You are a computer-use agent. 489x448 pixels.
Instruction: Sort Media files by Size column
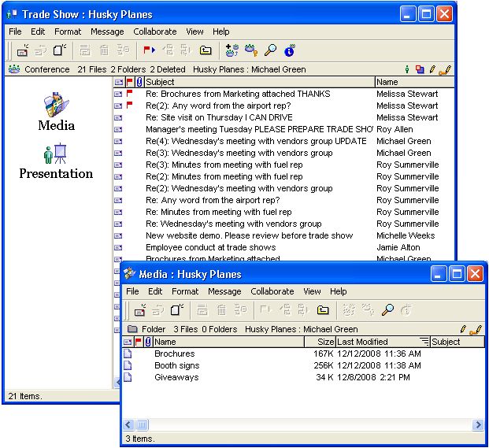pos(319,342)
